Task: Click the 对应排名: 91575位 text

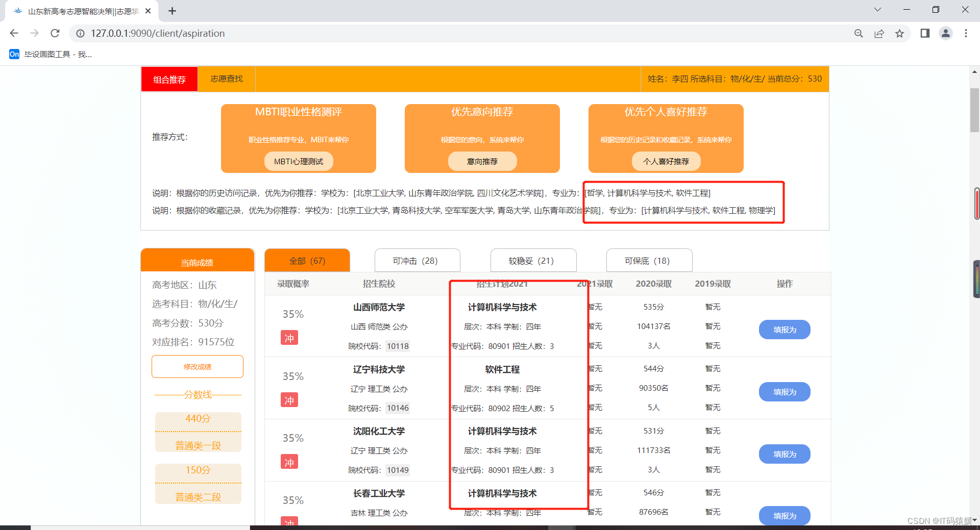Action: point(193,342)
